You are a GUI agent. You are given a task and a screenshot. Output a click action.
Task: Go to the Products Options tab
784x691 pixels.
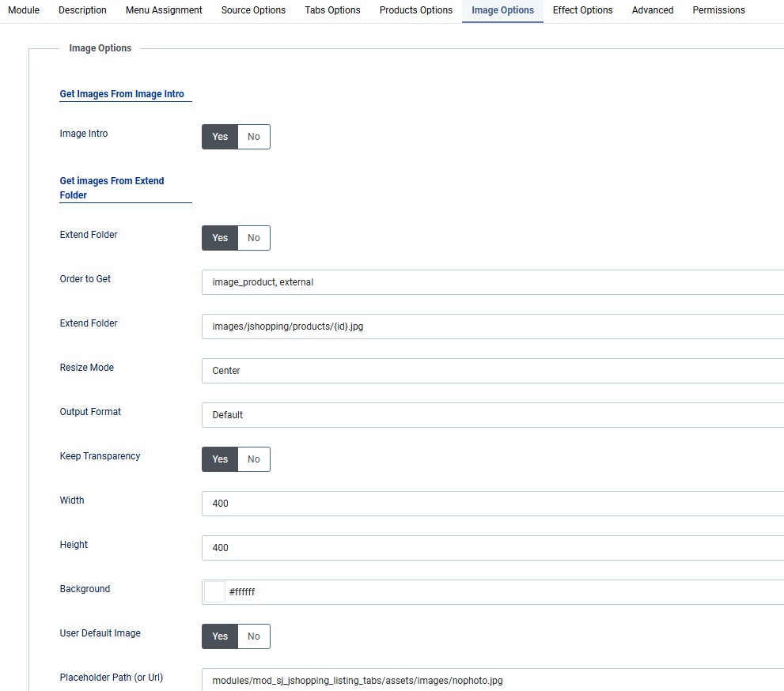pyautogui.click(x=415, y=10)
